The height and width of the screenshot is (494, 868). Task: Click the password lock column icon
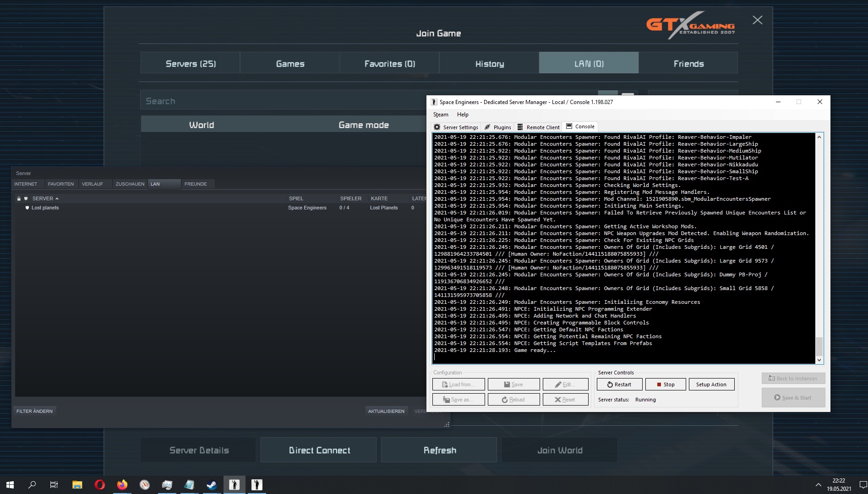[x=19, y=198]
